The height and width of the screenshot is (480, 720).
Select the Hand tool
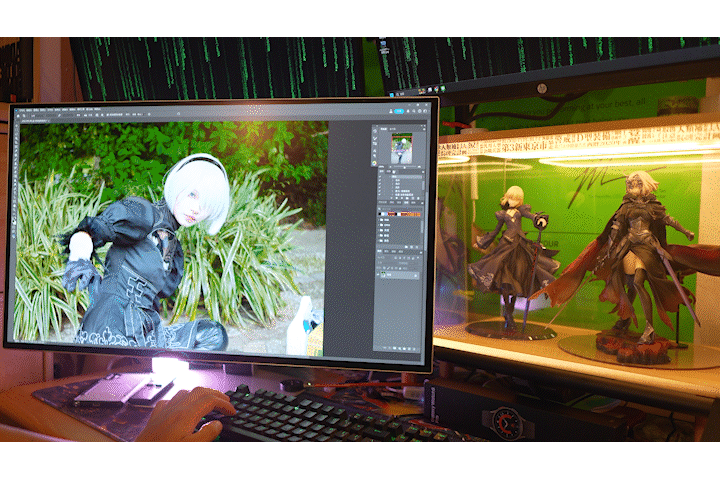click(16, 204)
